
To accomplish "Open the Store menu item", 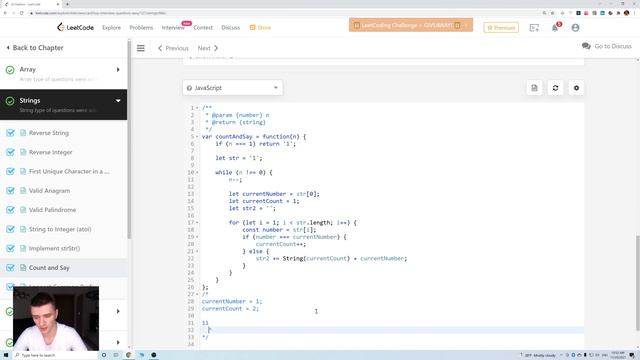I will point(260,27).
